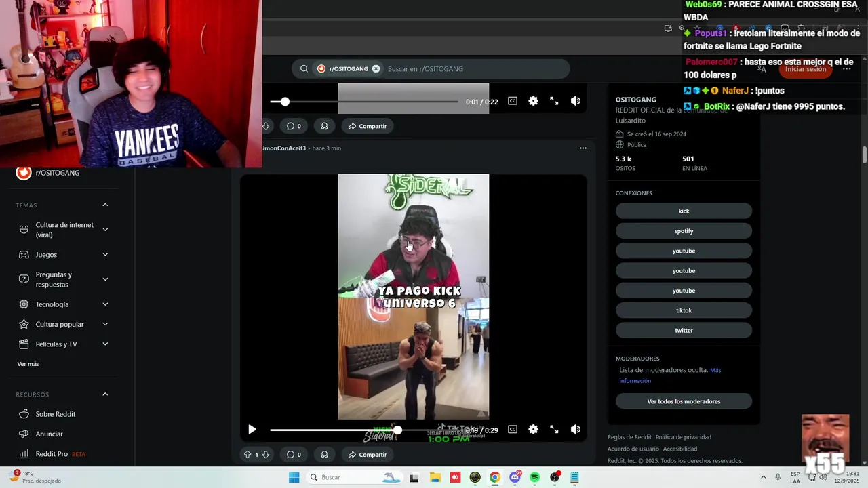Open the LimonConAceit3 author profile
The width and height of the screenshot is (868, 488).
[283, 148]
